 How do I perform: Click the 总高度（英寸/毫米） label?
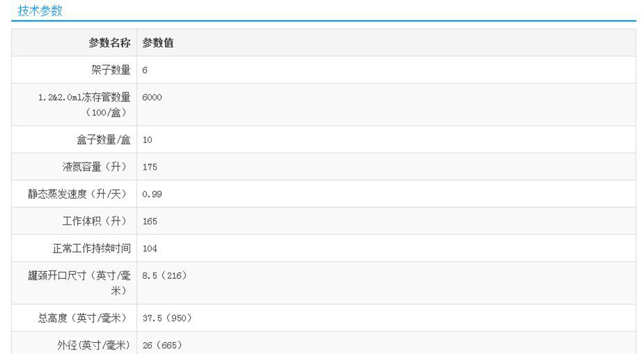pos(84,318)
